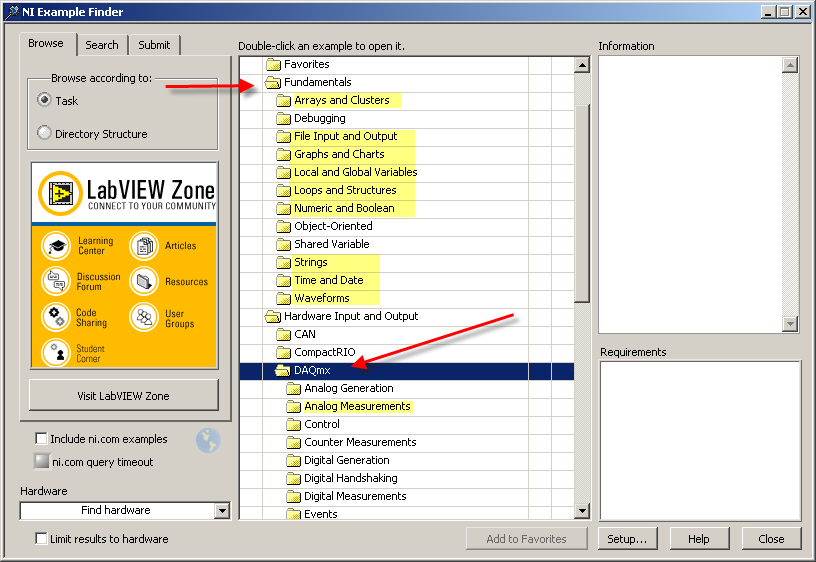The width and height of the screenshot is (816, 562).
Task: Select the Local and Global Variables entry
Action: tap(355, 172)
